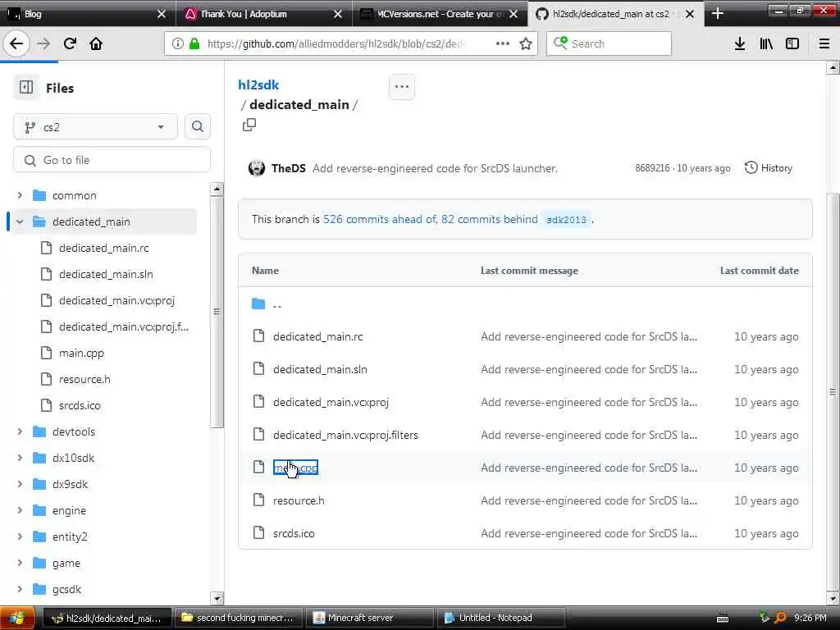Open Minecraft server from taskbar
The height and width of the screenshot is (630, 840).
click(370, 619)
